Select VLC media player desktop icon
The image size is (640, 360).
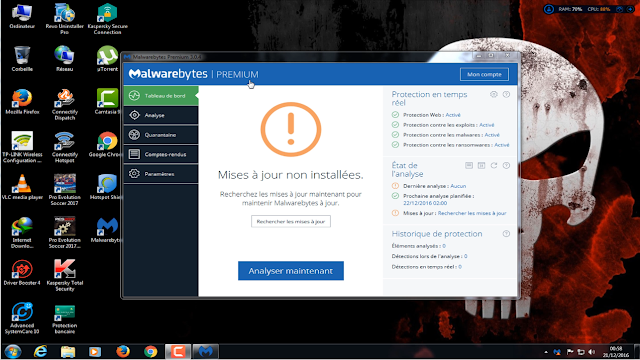point(22,187)
